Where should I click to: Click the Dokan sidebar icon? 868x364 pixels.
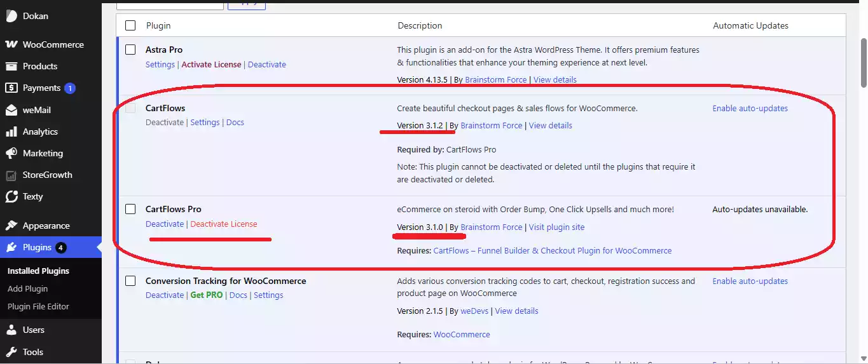[11, 16]
